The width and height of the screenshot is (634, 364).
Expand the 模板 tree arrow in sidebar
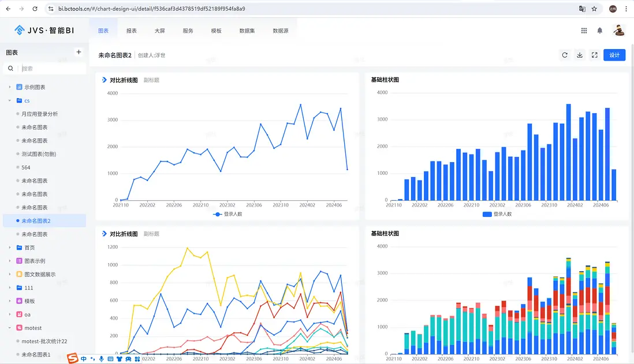(x=10, y=301)
